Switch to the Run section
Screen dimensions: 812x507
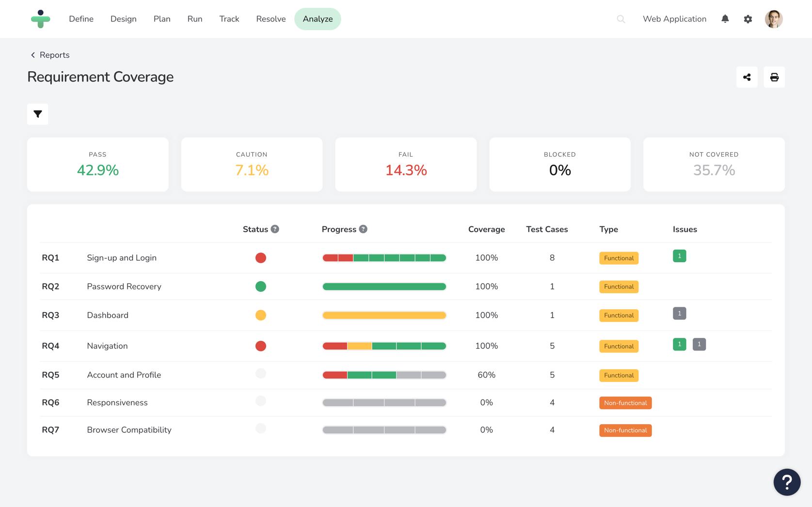195,19
